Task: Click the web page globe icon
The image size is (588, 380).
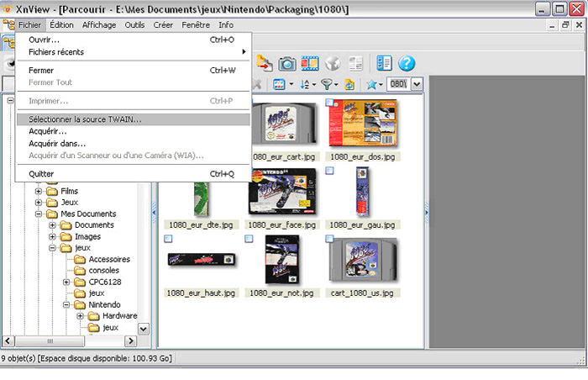Action: point(333,63)
